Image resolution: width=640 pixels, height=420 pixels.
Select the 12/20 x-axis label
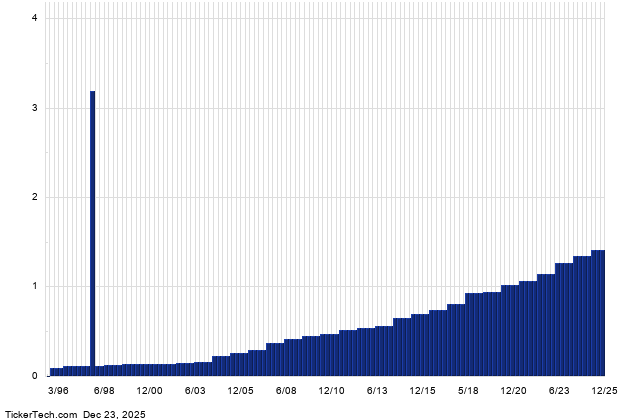tap(514, 390)
